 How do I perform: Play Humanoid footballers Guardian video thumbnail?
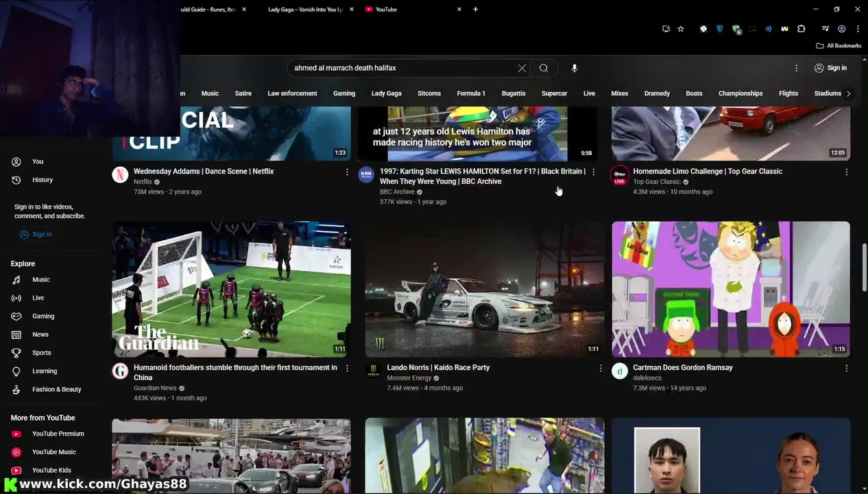pos(232,289)
